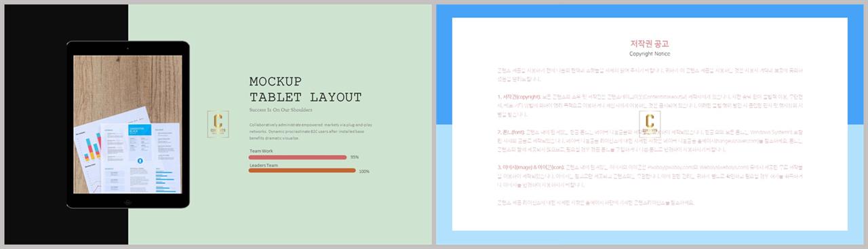Click the '3. 이미지(image) & 아이콘(icon)' paragraph
868x249 pixels.
coord(650,176)
